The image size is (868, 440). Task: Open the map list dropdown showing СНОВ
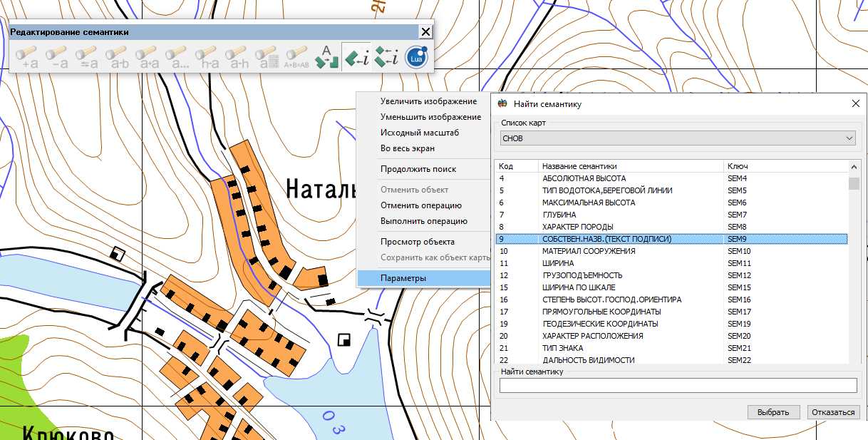pyautogui.click(x=678, y=138)
